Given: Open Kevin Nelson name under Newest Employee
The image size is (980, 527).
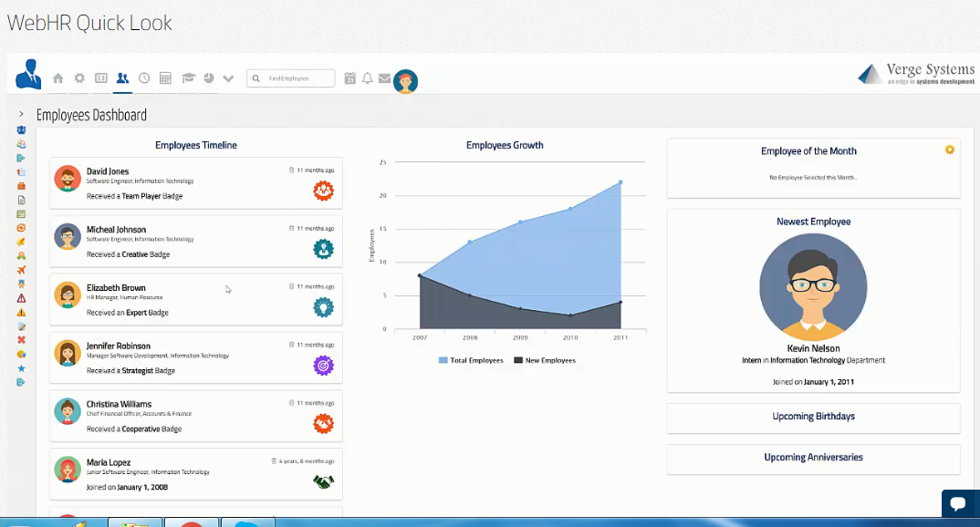Looking at the screenshot, I should pyautogui.click(x=813, y=348).
